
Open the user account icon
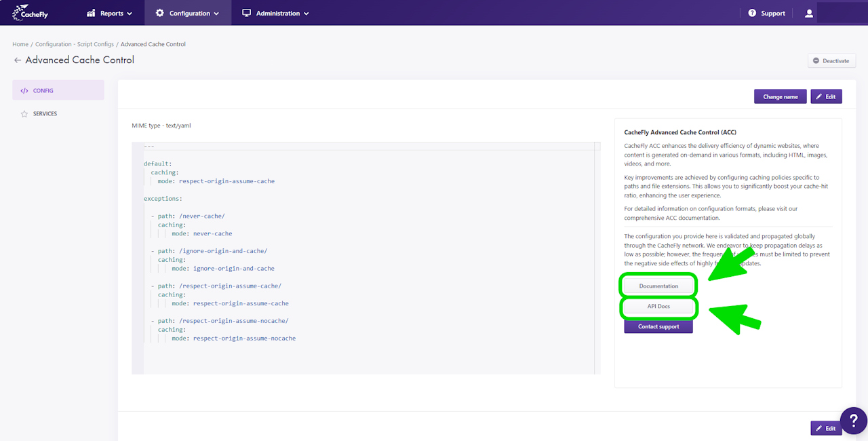tap(809, 13)
